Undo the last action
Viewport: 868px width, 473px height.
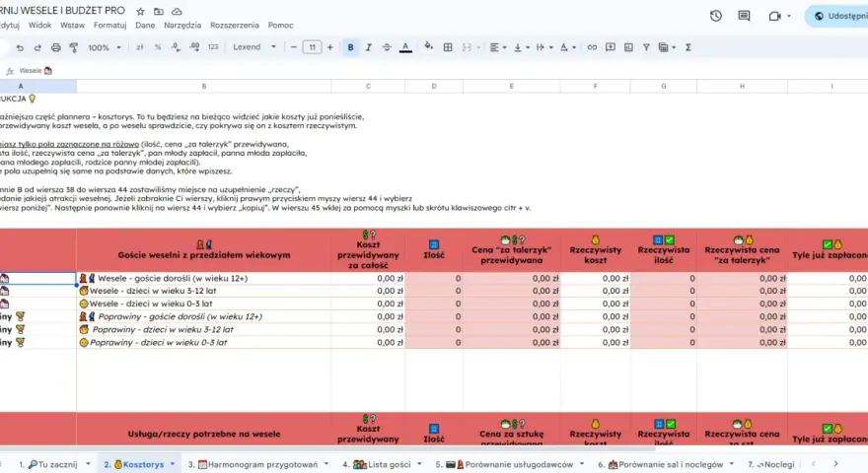click(20, 47)
